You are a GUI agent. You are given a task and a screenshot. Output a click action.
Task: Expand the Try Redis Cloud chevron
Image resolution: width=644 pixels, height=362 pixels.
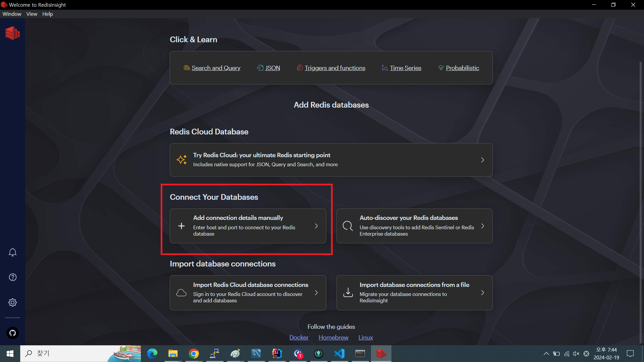[482, 160]
